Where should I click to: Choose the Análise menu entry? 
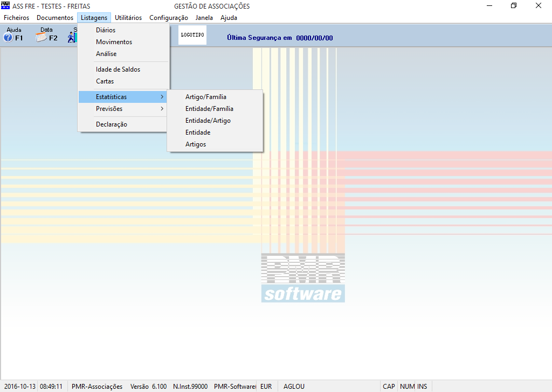click(123, 54)
